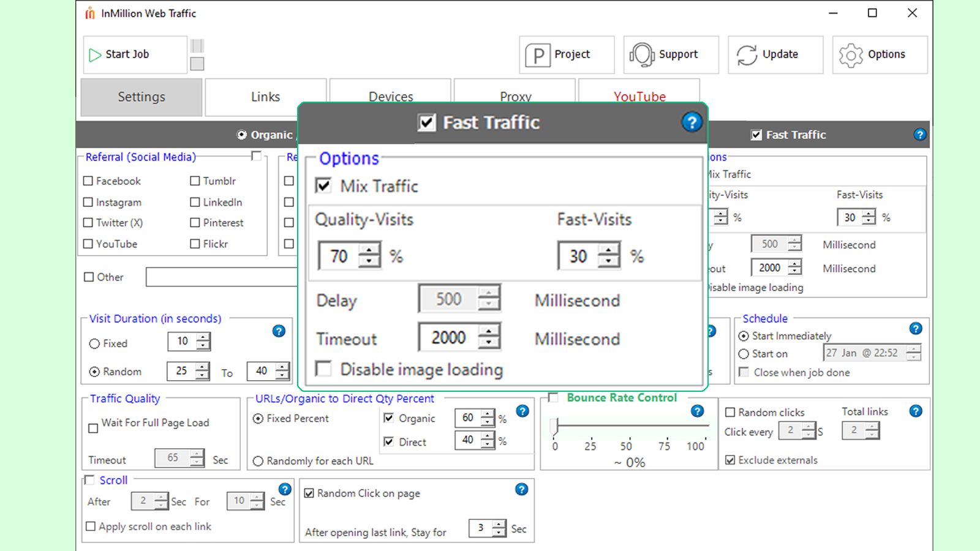980x551 pixels.
Task: Click the Update refresh icon
Action: tap(746, 54)
